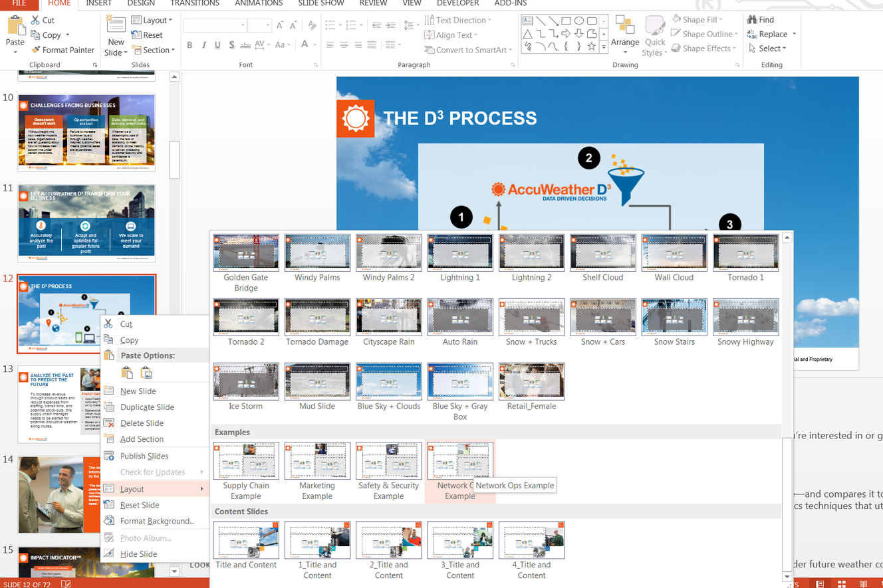Click the Quick Styles icon

pos(655,25)
